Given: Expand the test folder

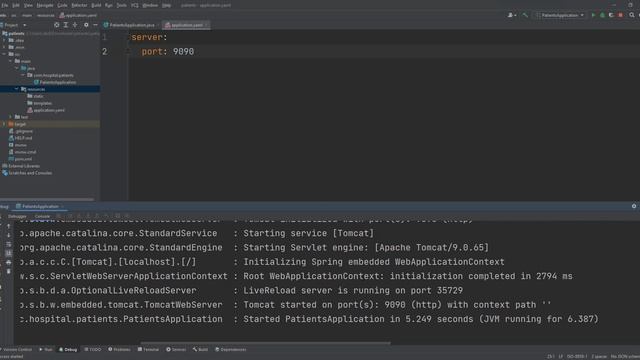Looking at the screenshot, I should click(x=11, y=117).
